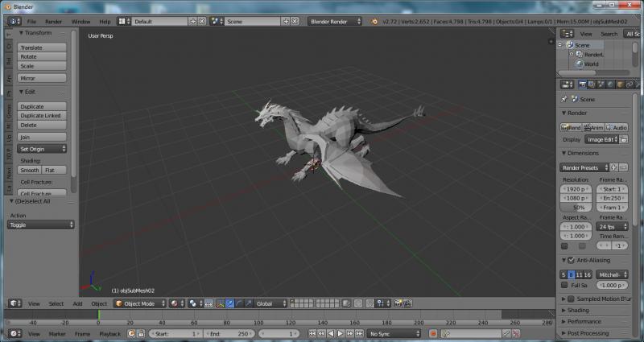Enable Sampled Motion Blur checkbox
Viewport: 644px width, 342px height.
click(x=571, y=299)
